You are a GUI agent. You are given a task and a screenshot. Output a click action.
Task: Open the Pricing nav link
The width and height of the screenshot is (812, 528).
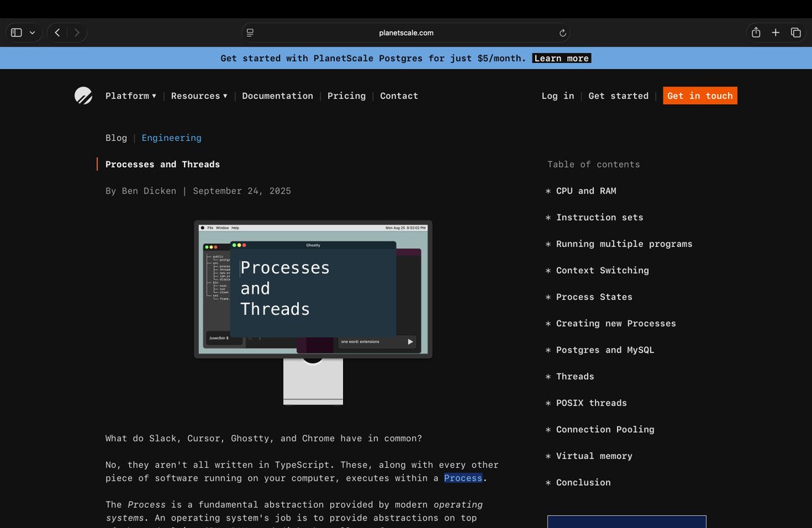[346, 95]
